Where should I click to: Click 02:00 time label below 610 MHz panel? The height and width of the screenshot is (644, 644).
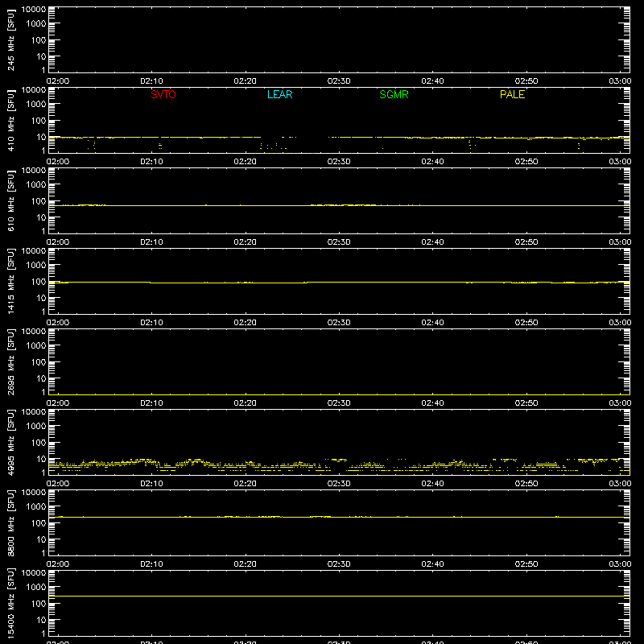point(58,242)
